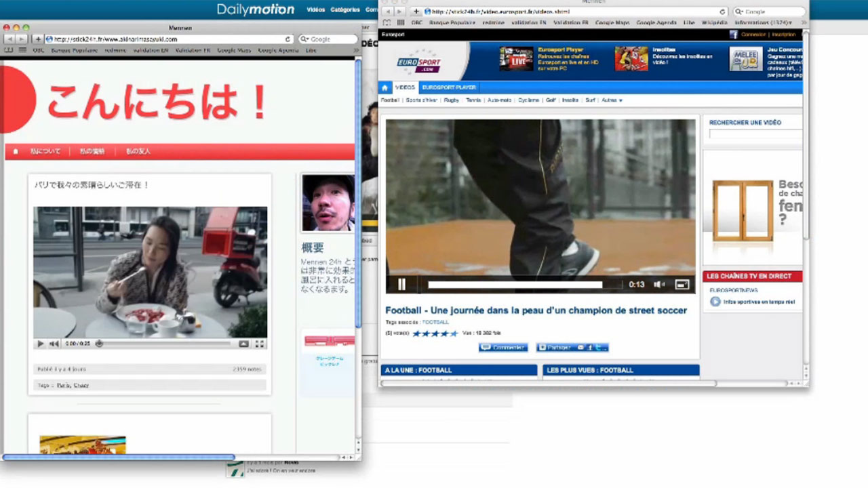Click the Inscription link on Eurosport
This screenshot has width=868, height=488.
(x=783, y=34)
